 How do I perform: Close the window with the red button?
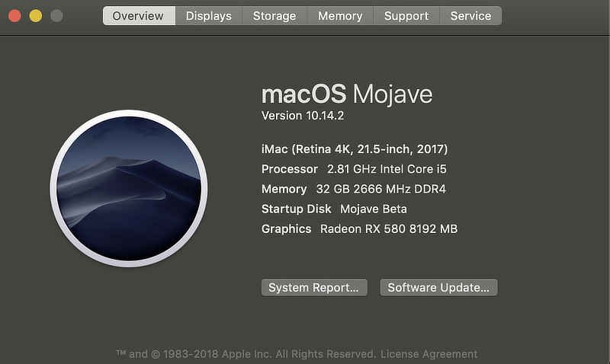point(14,16)
